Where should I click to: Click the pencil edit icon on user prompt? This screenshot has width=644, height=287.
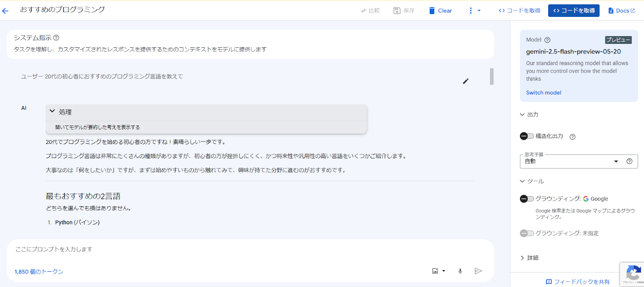[466, 81]
